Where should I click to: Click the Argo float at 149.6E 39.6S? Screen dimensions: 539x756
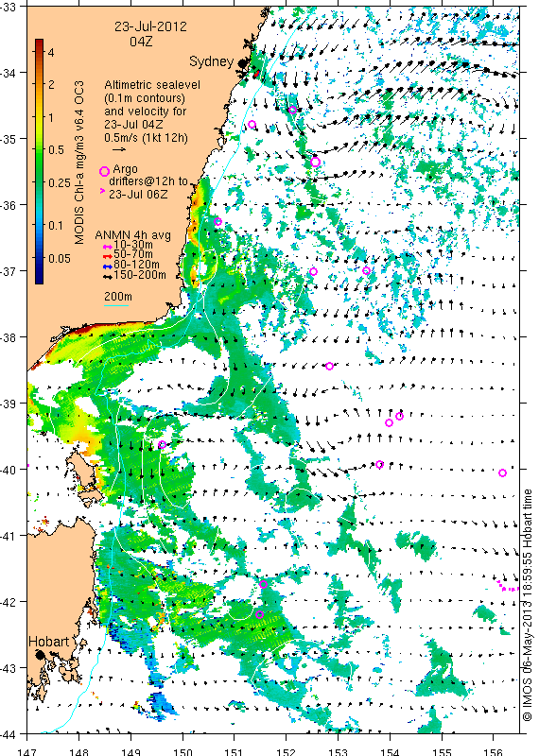click(163, 444)
